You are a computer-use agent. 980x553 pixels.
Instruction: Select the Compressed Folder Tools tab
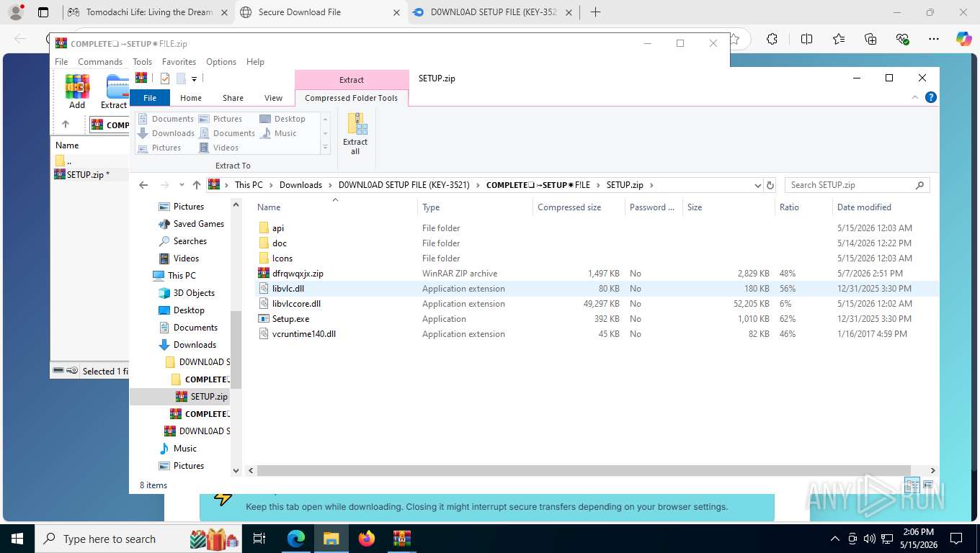tap(351, 98)
